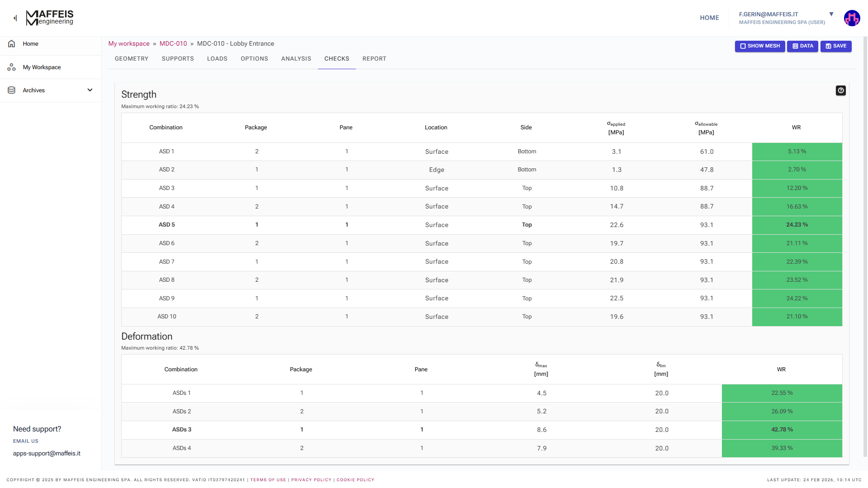Click the green 24.23 % WR cell
The image size is (868, 488).
coord(797,225)
